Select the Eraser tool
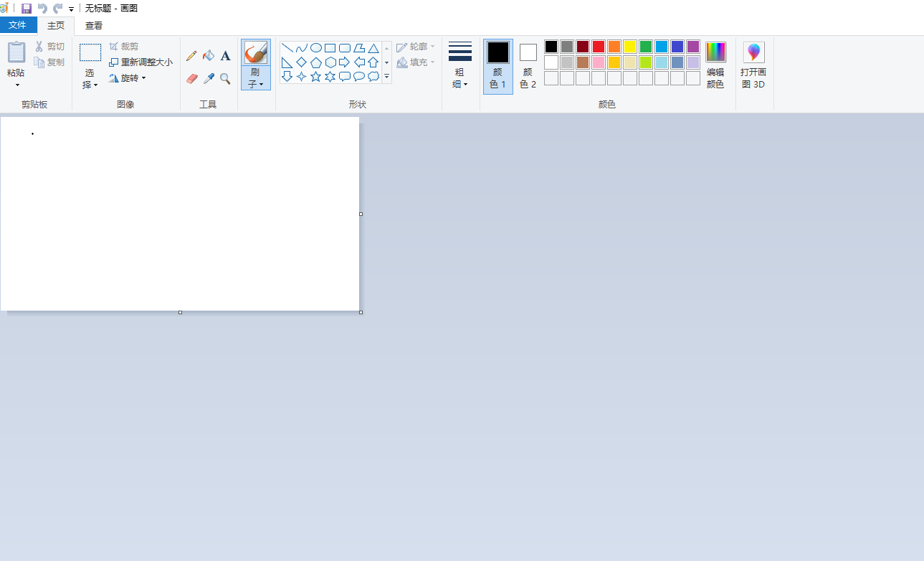 tap(191, 78)
